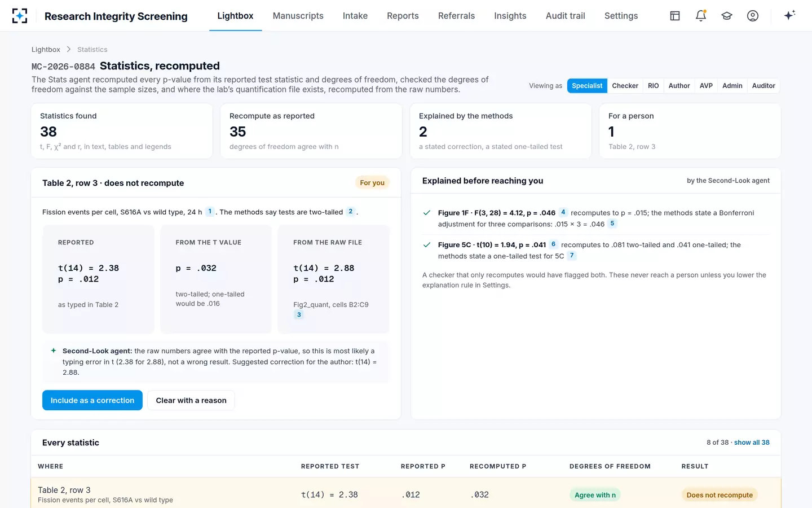Select the 'Table 2, row 3' table row
Screen dimensions: 812x508
click(406, 493)
